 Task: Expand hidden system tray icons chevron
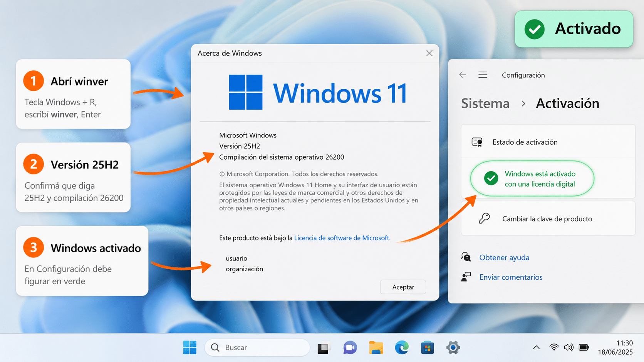tap(536, 347)
